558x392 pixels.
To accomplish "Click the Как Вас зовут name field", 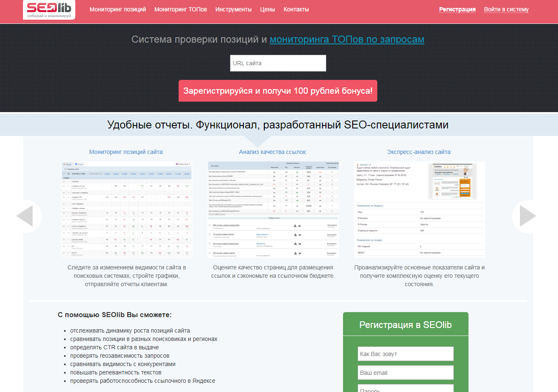I will coord(405,354).
